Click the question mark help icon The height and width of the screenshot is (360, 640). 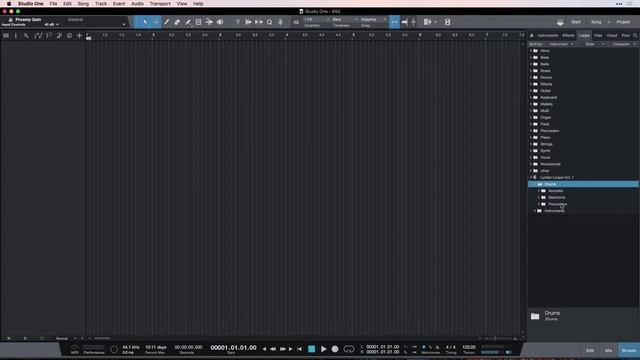[x=237, y=22]
